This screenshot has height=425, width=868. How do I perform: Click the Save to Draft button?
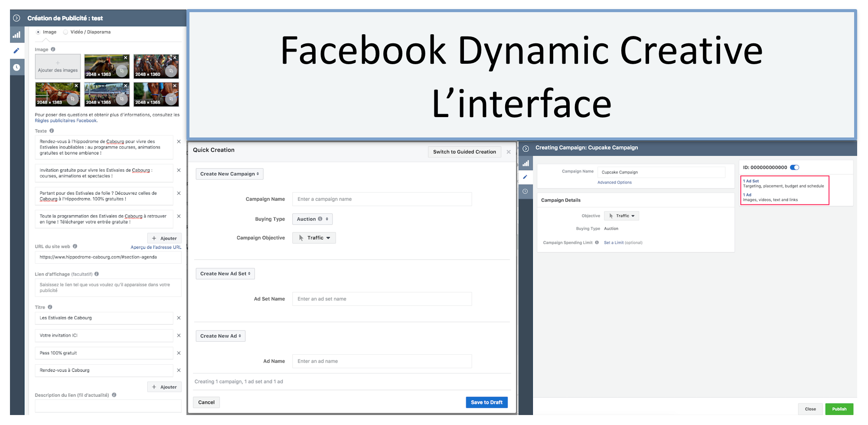tap(486, 402)
